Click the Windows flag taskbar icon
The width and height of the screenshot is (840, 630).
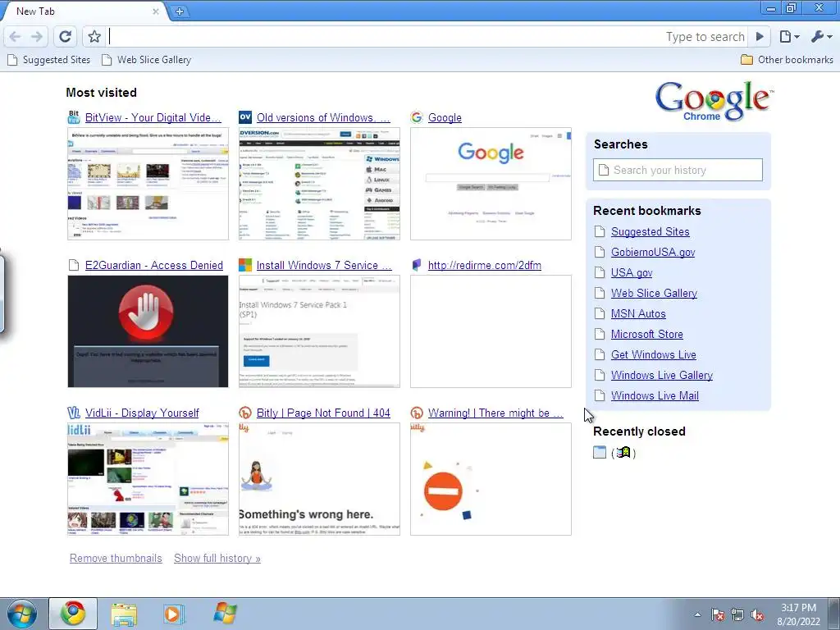click(225, 614)
